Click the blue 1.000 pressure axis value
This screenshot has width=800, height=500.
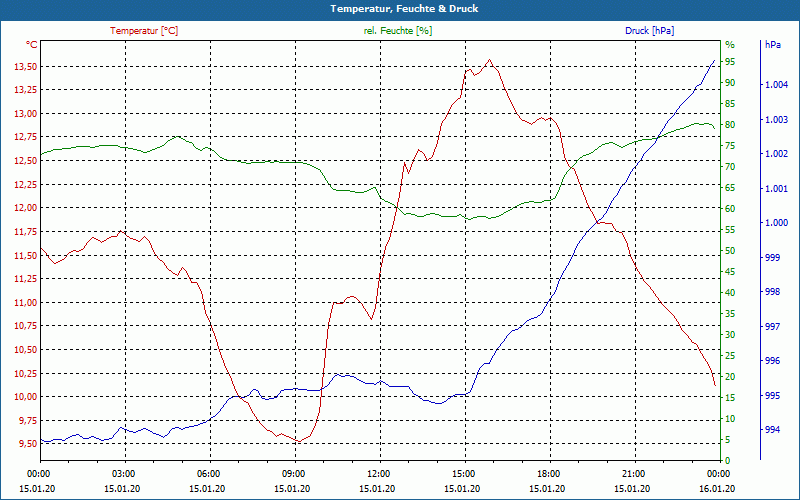pyautogui.click(x=776, y=223)
